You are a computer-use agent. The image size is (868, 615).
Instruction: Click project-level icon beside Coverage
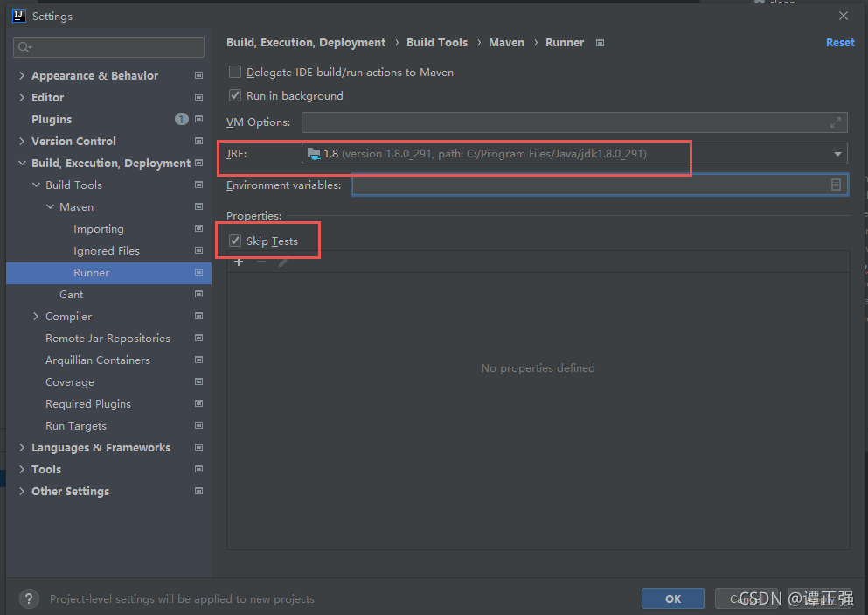[198, 381]
